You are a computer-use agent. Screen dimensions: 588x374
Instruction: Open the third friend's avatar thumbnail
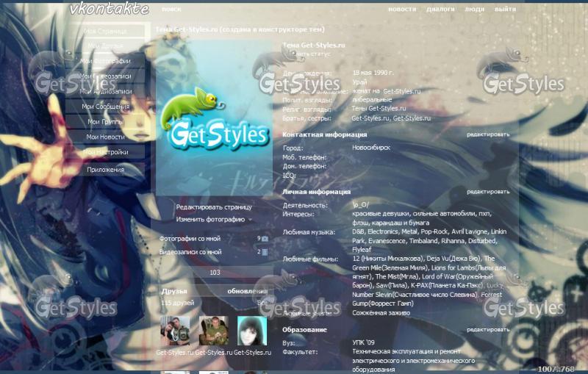pos(252,331)
